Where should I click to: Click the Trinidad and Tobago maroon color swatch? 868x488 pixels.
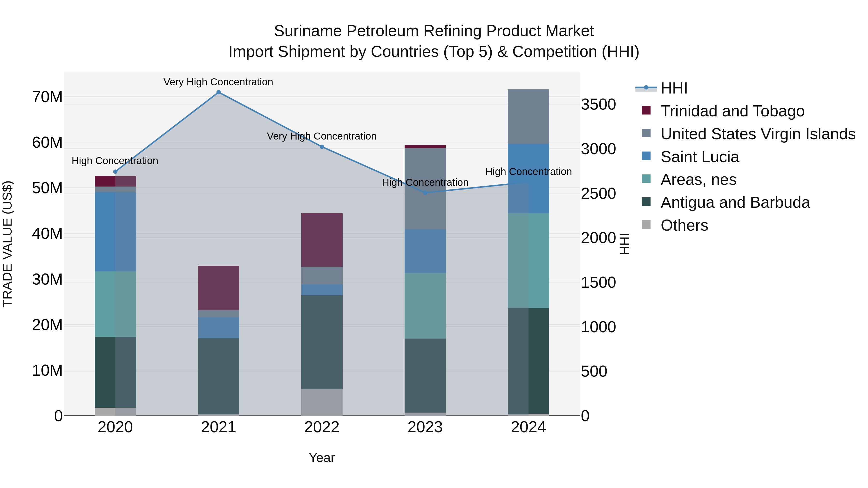646,110
